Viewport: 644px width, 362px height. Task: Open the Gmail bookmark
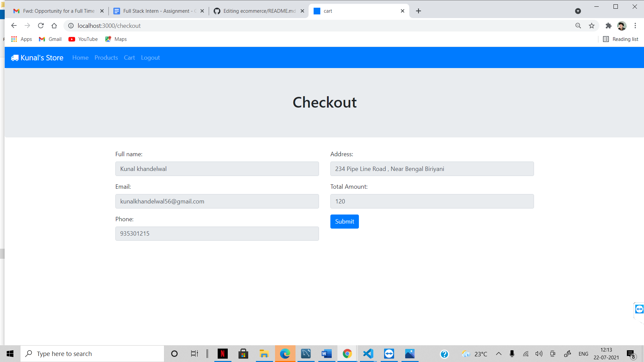point(50,39)
